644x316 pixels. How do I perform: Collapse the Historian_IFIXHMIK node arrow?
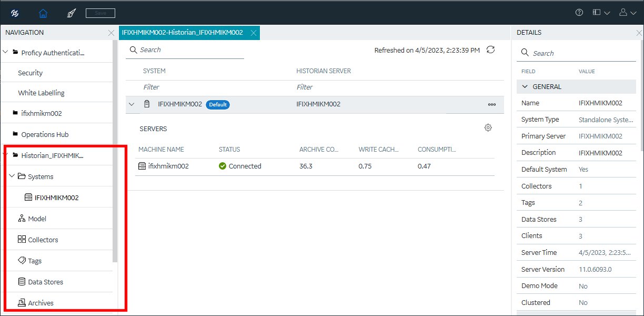pyautogui.click(x=6, y=155)
